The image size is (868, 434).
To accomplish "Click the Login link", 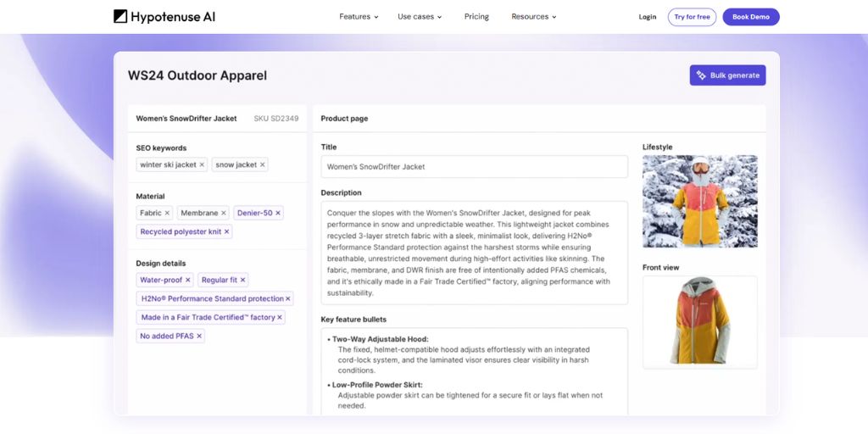I will coord(647,17).
